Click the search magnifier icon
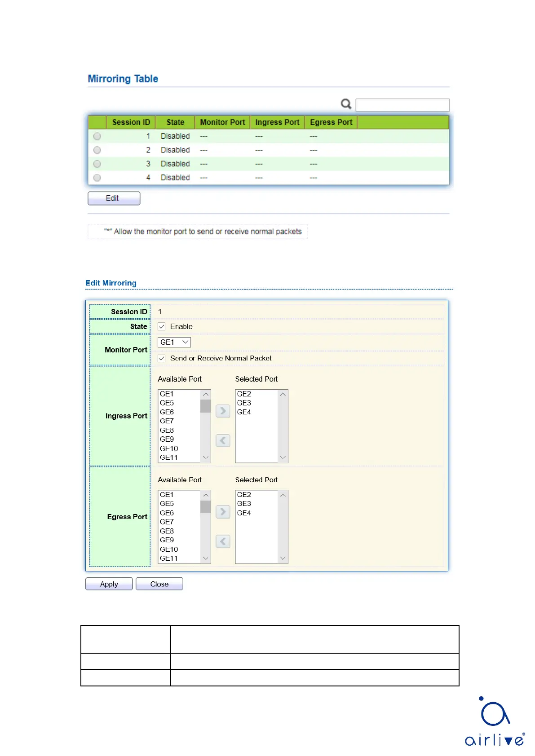The width and height of the screenshot is (535, 756). [x=345, y=104]
